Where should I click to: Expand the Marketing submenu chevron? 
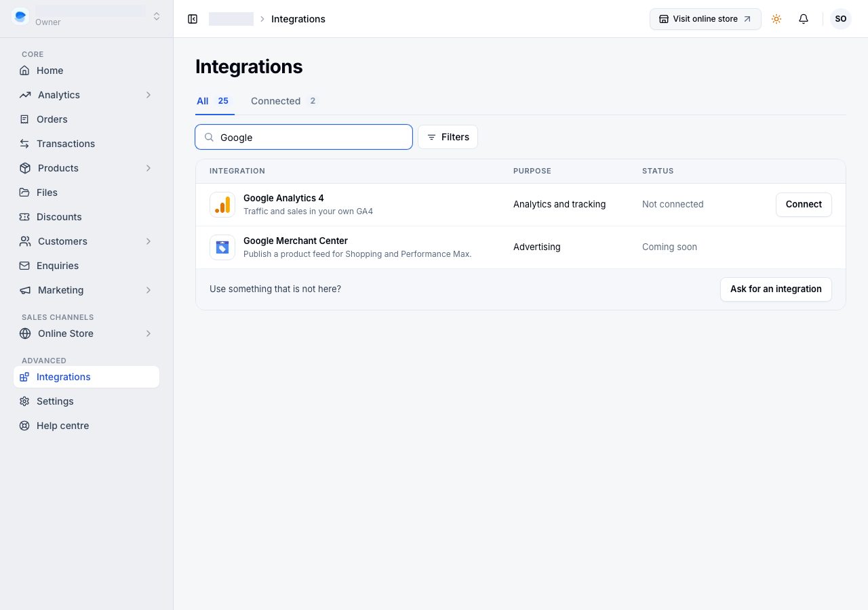coord(149,290)
